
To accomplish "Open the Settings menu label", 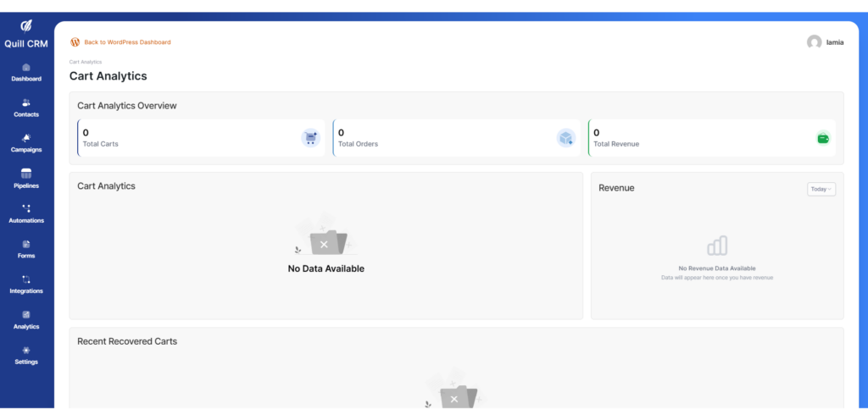I will (26, 362).
